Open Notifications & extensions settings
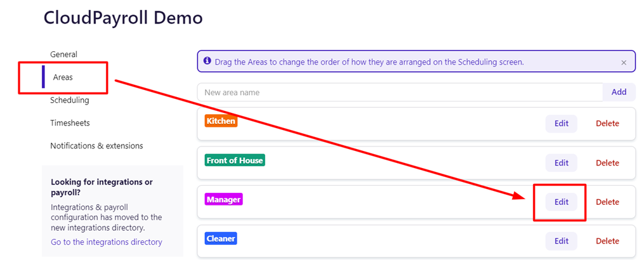This screenshot has height=260, width=644. [96, 145]
